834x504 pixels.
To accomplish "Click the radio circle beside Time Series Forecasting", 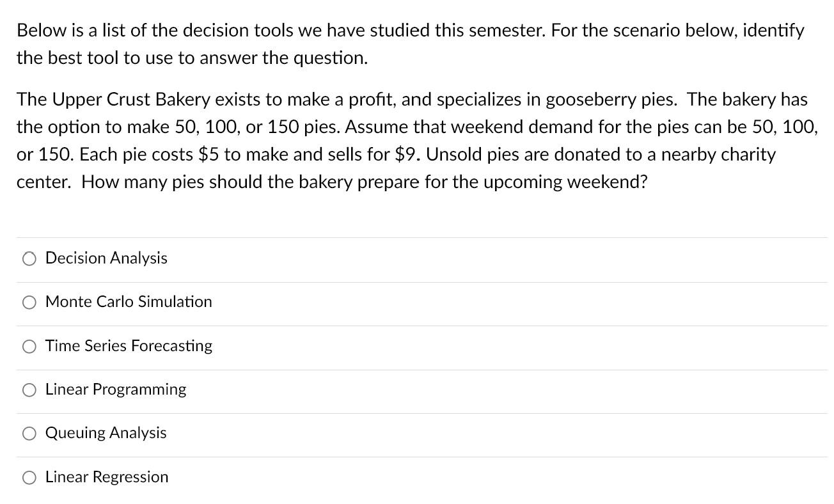I will (29, 346).
